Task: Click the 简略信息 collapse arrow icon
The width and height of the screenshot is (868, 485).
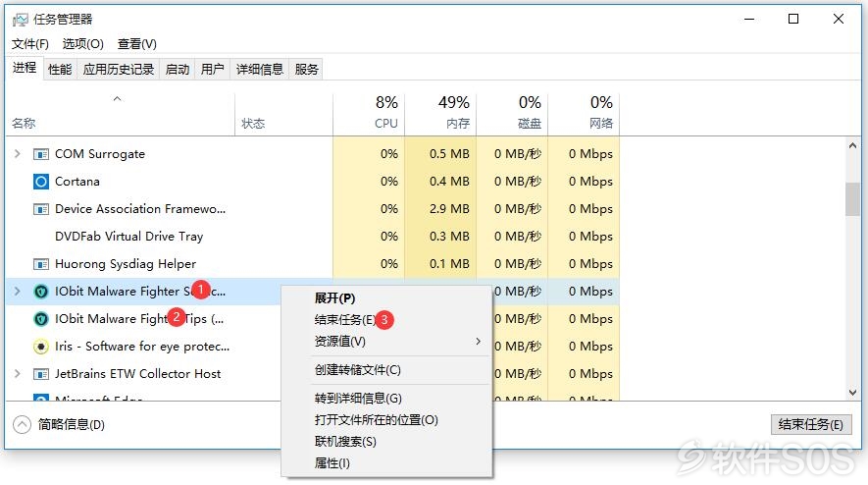Action: [x=22, y=424]
